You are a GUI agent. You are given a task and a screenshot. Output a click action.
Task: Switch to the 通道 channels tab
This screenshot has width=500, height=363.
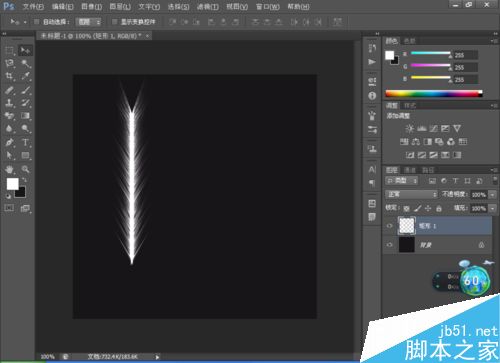(x=410, y=170)
